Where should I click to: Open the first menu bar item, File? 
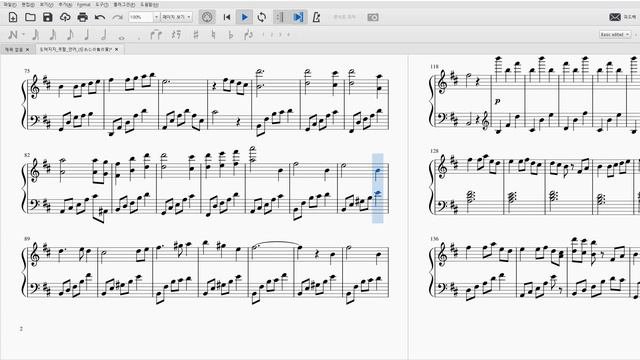click(10, 4)
